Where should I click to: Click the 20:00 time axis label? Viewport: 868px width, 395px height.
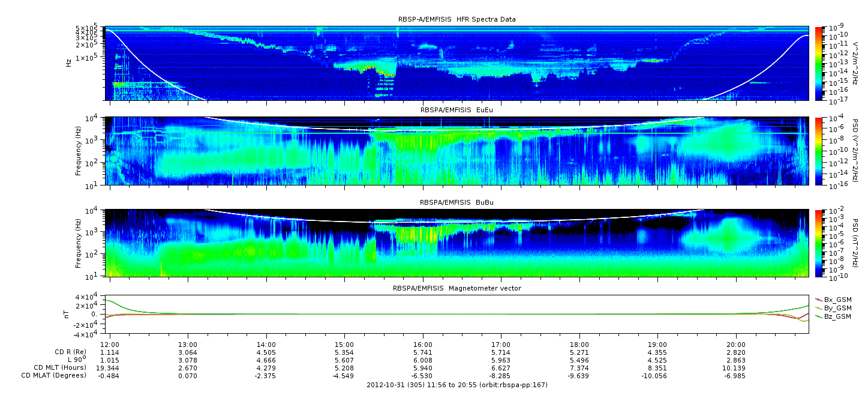[735, 345]
